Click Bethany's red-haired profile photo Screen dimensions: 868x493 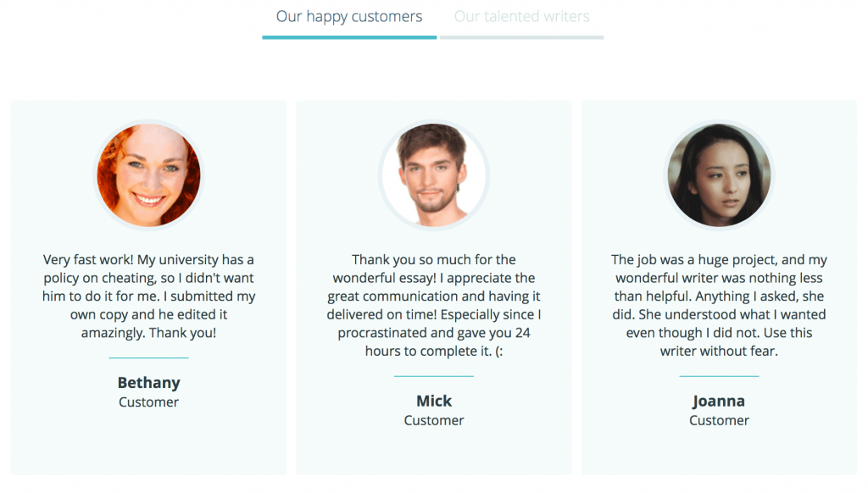tap(148, 174)
